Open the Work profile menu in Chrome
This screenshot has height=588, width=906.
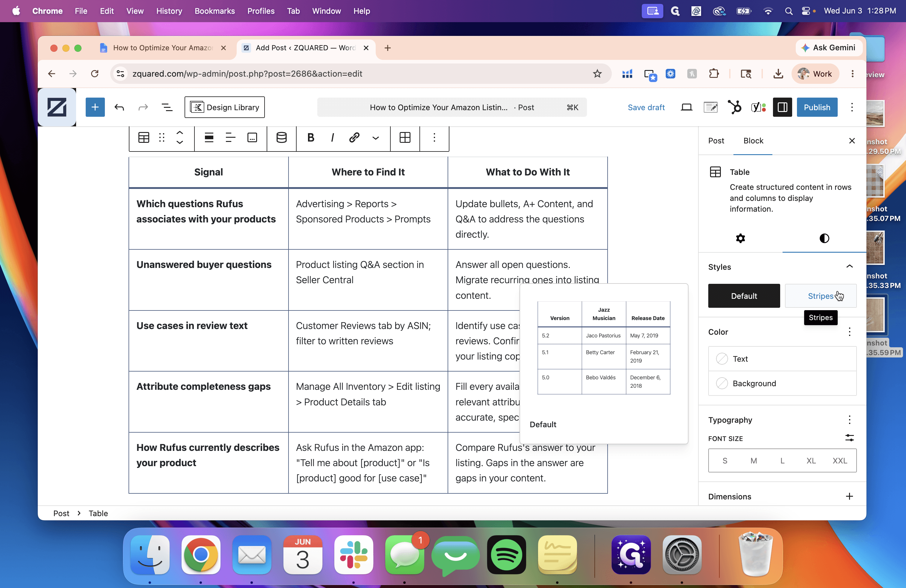point(815,73)
